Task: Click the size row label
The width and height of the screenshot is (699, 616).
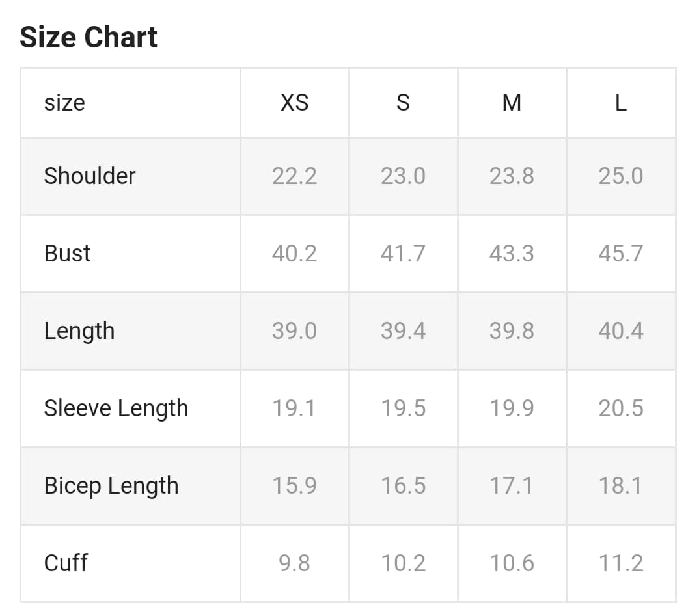Action: (64, 103)
